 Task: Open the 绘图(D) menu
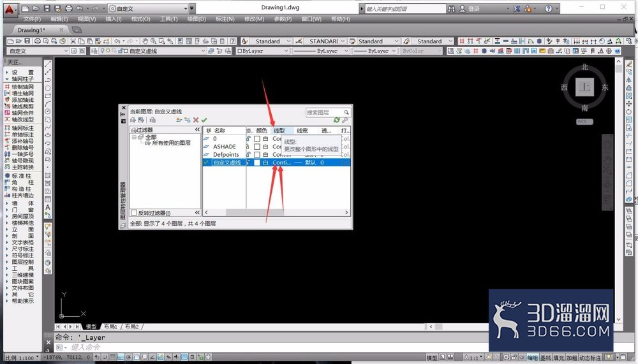point(197,19)
